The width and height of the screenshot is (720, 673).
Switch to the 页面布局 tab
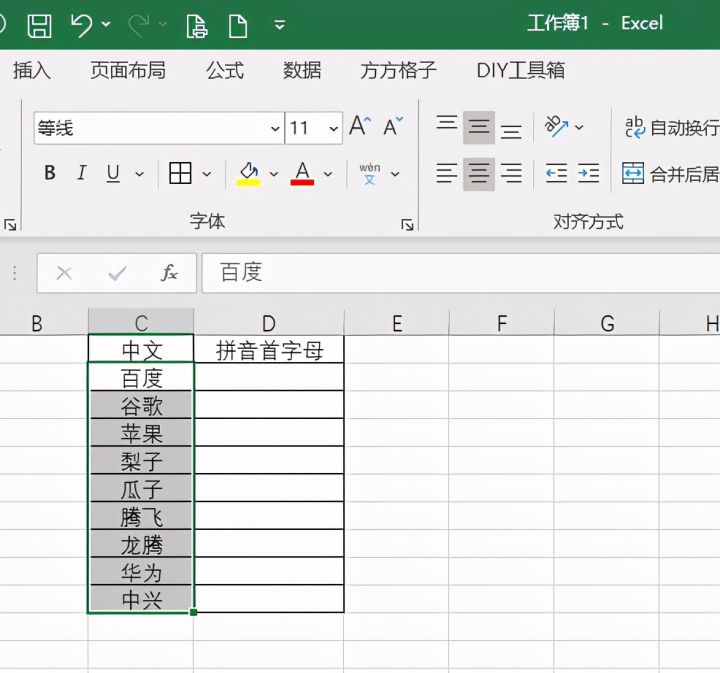128,70
